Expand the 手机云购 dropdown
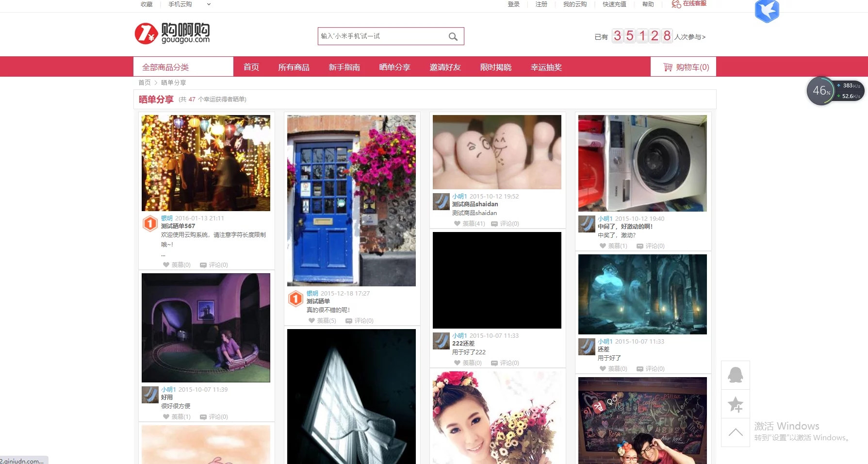The height and width of the screenshot is (464, 868). [x=209, y=4]
